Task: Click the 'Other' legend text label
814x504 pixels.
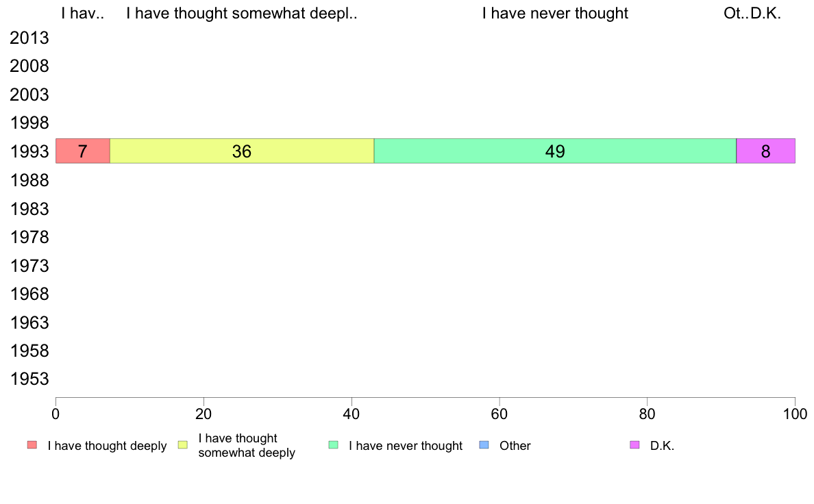Action: click(x=515, y=446)
